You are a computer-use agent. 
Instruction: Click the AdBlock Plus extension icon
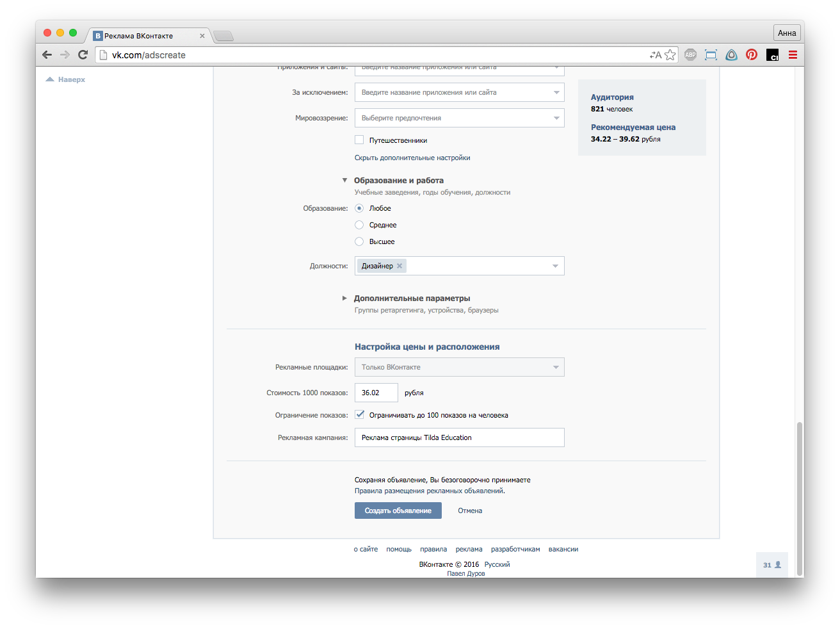(690, 55)
